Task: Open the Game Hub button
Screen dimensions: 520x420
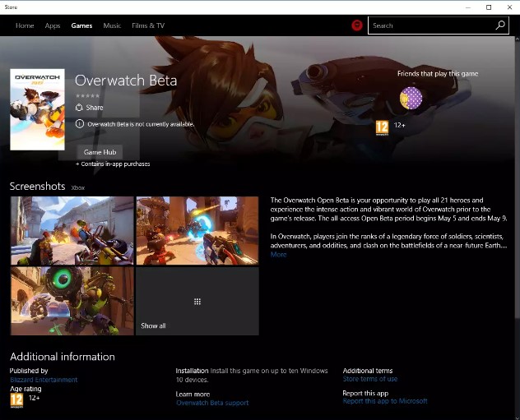Action: 100,152
